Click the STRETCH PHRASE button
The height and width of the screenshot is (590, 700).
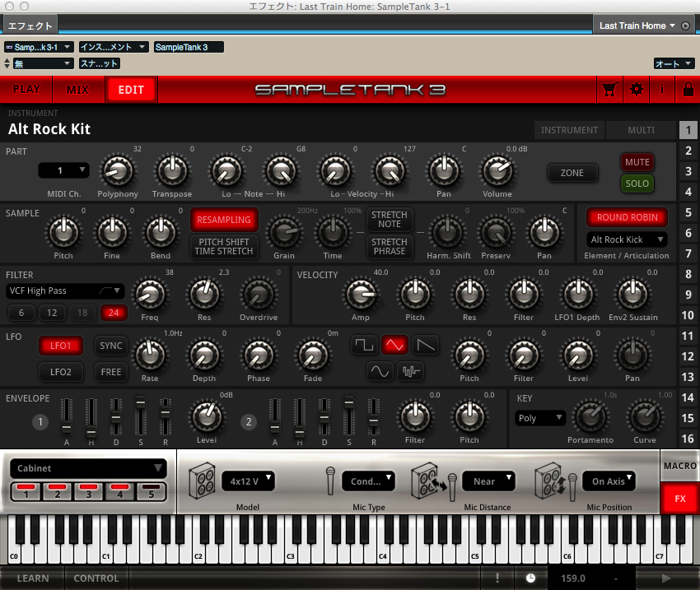pyautogui.click(x=390, y=246)
